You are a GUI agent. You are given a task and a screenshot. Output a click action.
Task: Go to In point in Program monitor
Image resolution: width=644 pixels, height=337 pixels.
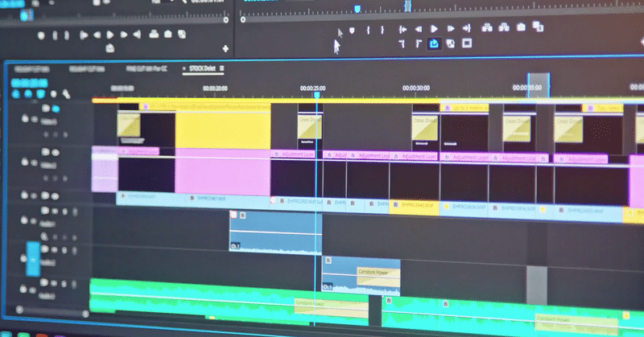[x=402, y=29]
